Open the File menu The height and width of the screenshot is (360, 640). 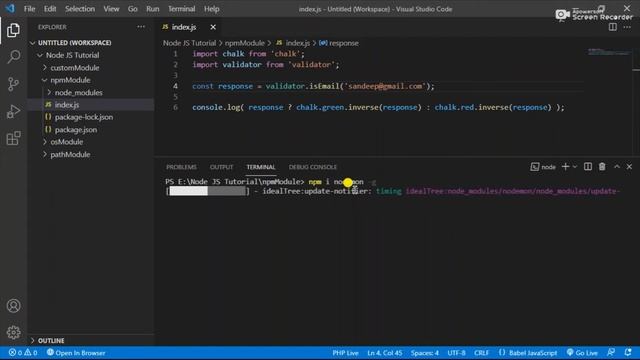pos(29,9)
